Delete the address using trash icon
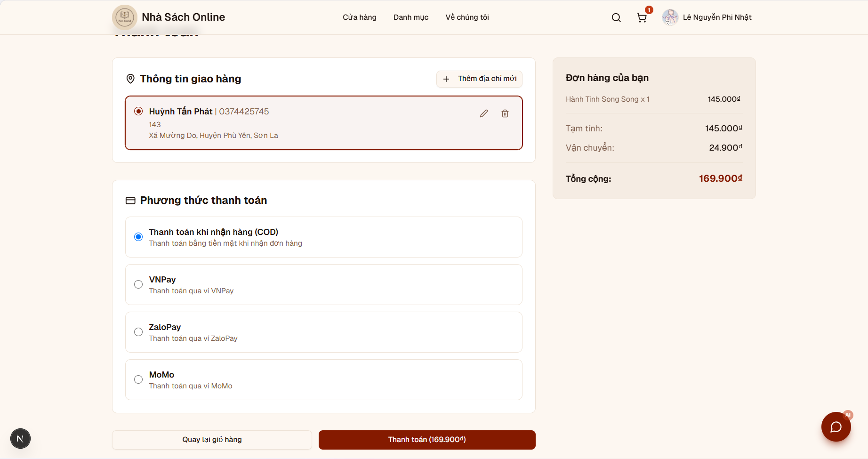This screenshot has width=868, height=459. coord(505,113)
